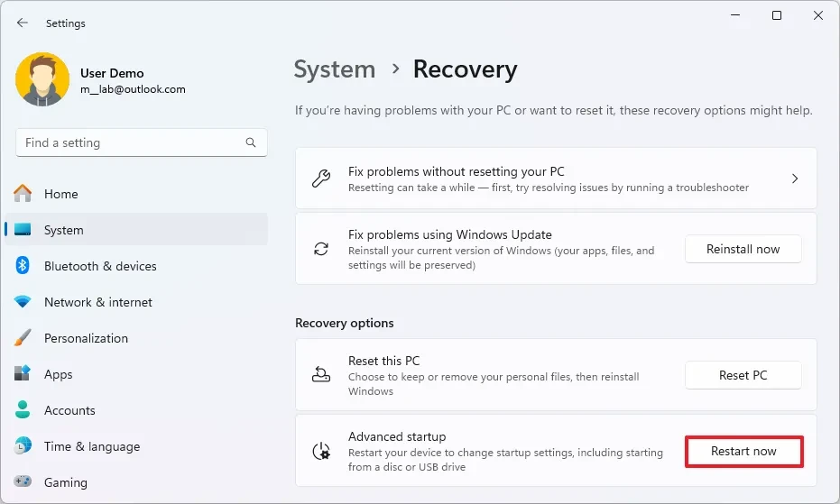This screenshot has height=504, width=840.
Task: Select System in the sidebar
Action: pyautogui.click(x=136, y=230)
